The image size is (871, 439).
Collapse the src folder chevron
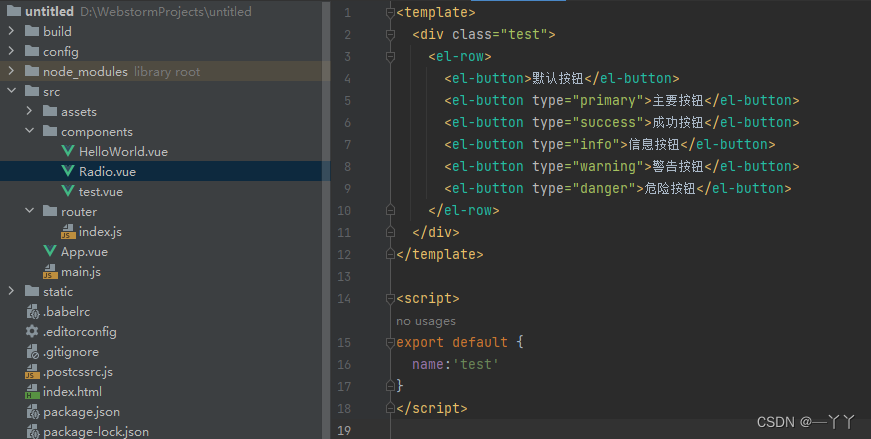[x=11, y=91]
